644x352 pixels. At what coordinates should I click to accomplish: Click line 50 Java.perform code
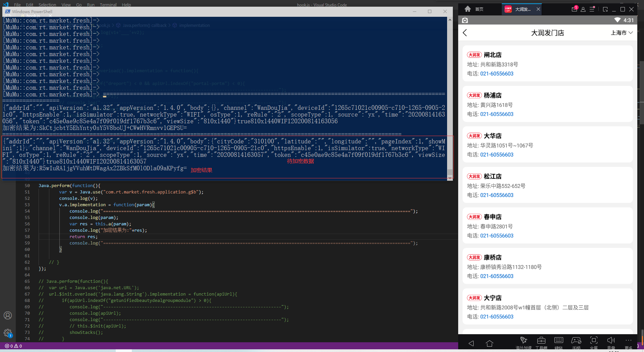click(69, 186)
